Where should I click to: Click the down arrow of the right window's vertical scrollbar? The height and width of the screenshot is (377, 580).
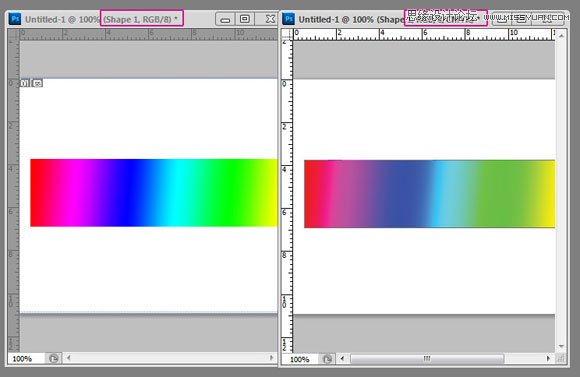(x=562, y=347)
